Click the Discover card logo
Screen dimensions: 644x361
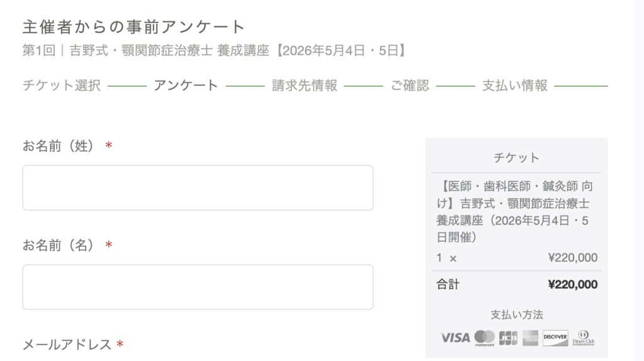pyautogui.click(x=555, y=338)
